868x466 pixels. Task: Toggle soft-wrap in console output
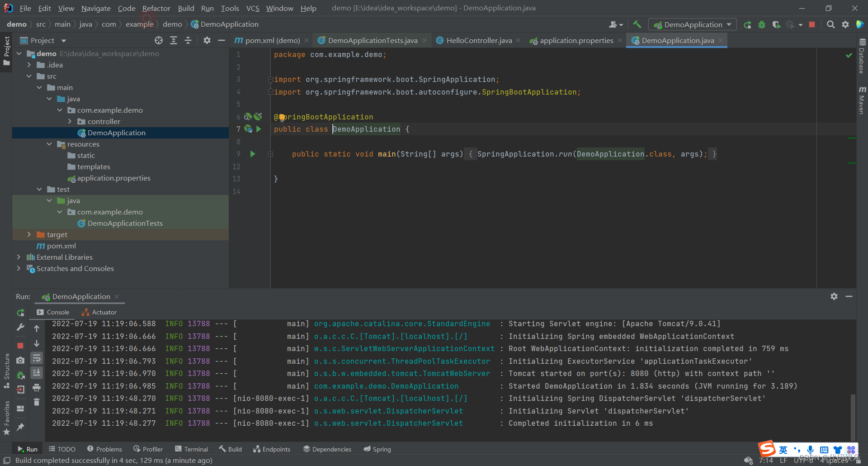(x=37, y=358)
